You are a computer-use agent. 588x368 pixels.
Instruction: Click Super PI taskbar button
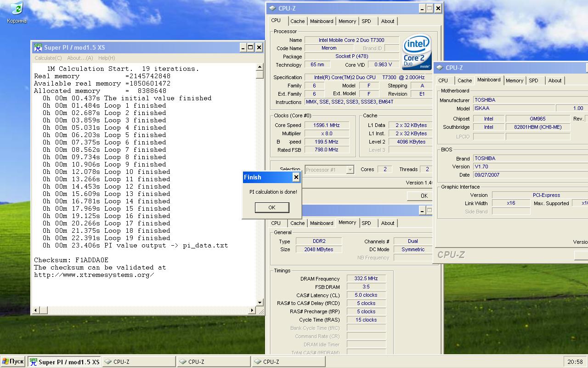click(x=64, y=362)
